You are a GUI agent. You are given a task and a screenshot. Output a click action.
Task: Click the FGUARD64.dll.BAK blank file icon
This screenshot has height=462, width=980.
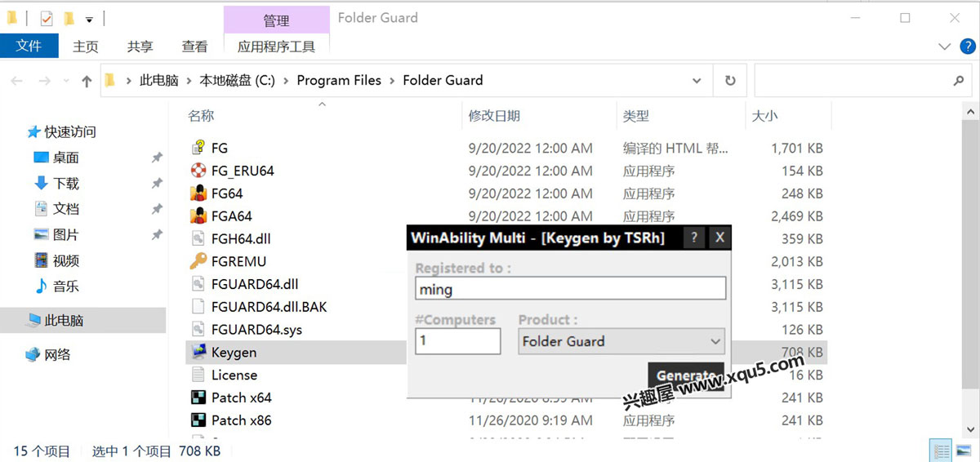click(198, 307)
